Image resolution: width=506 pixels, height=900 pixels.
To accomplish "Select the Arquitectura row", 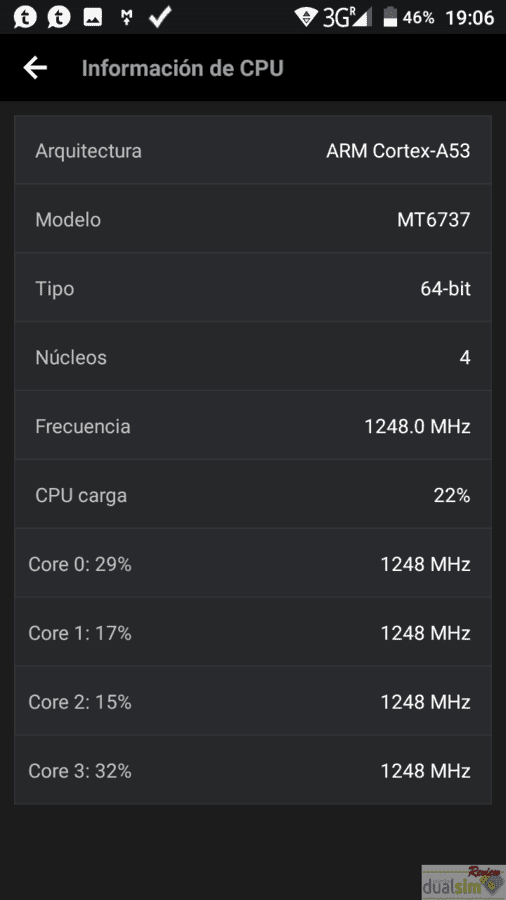I will (253, 150).
